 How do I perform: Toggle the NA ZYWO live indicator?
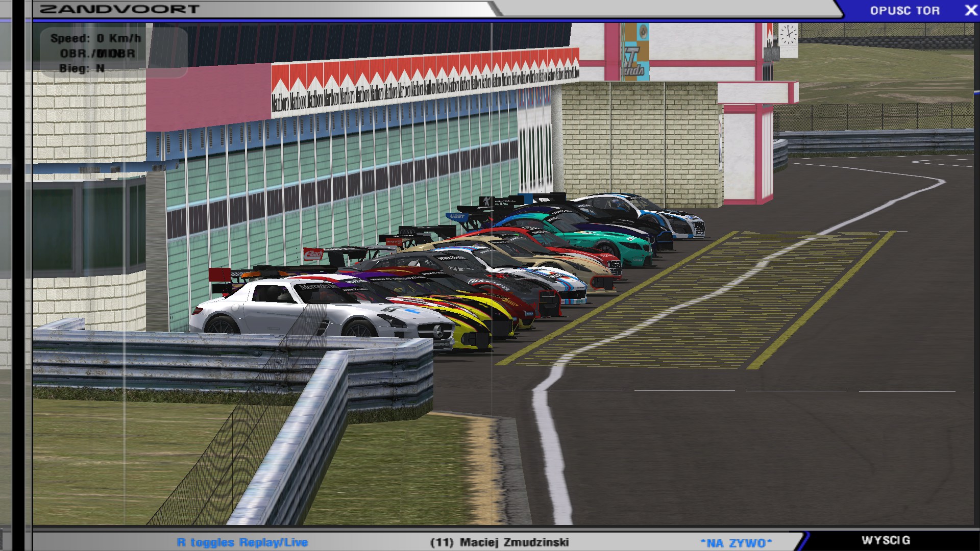tap(736, 543)
